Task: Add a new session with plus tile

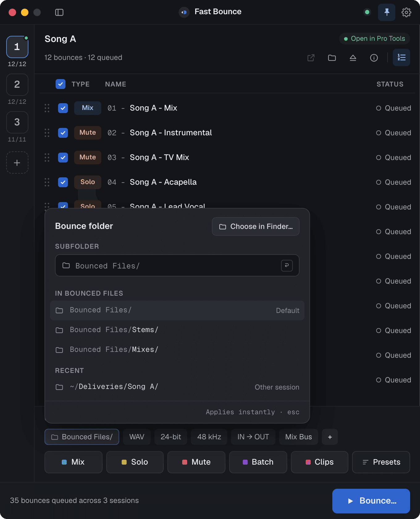Action: pos(17,162)
